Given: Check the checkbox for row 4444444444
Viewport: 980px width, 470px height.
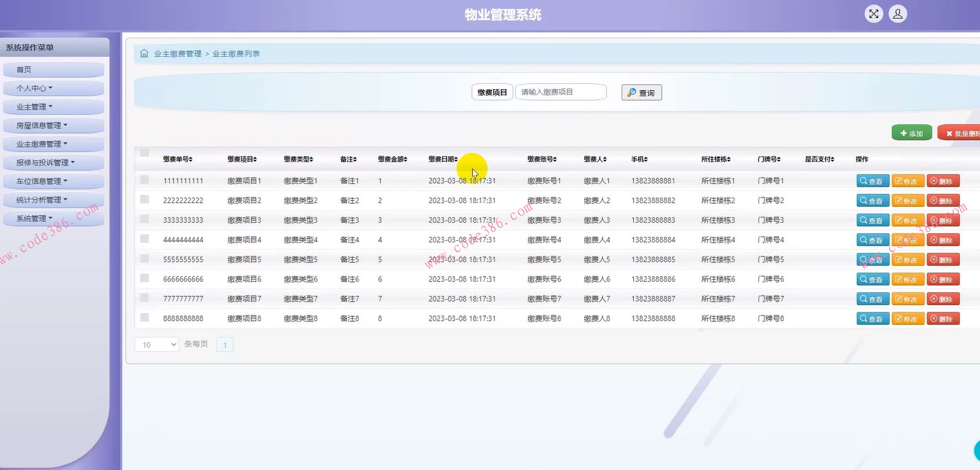Looking at the screenshot, I should 145,239.
